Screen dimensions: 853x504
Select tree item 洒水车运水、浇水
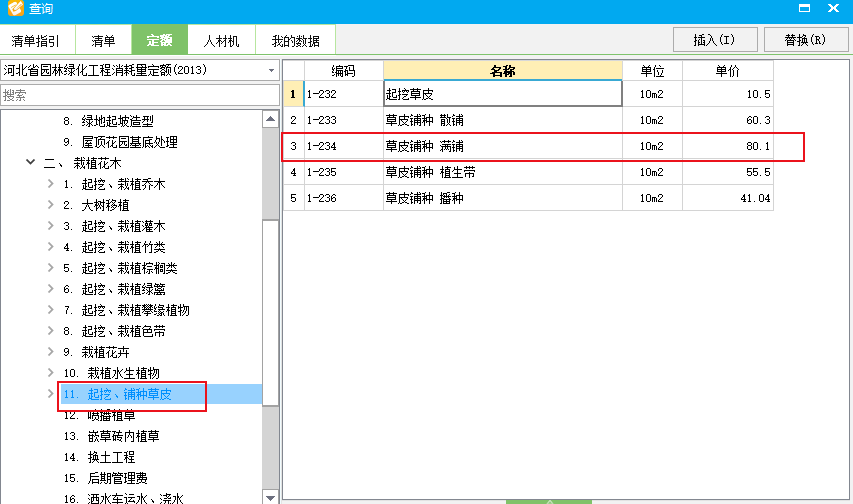click(x=123, y=498)
